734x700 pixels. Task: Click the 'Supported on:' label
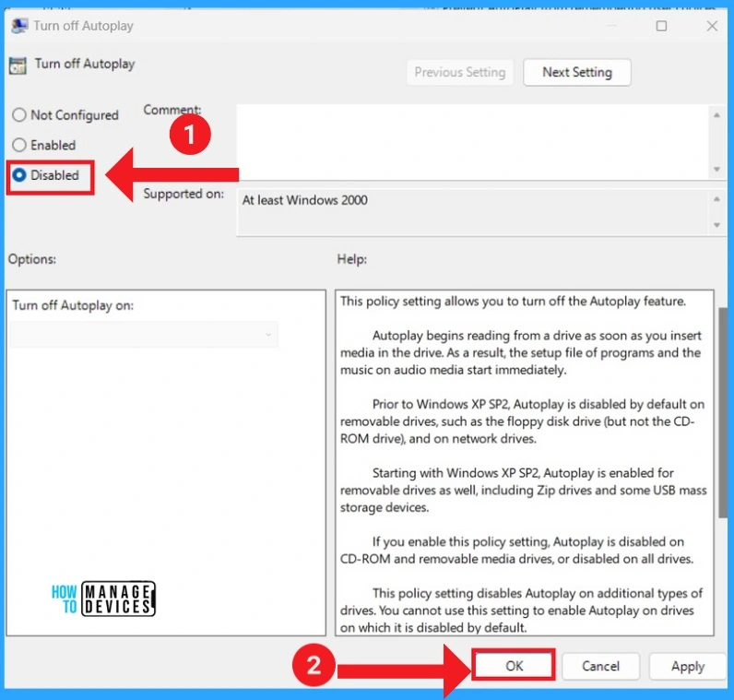coord(183,194)
